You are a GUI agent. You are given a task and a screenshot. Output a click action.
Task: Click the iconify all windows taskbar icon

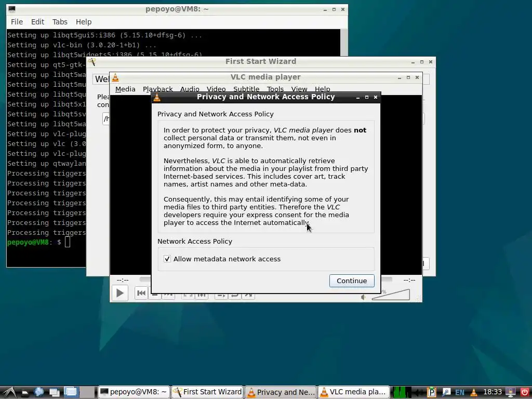pos(54,393)
